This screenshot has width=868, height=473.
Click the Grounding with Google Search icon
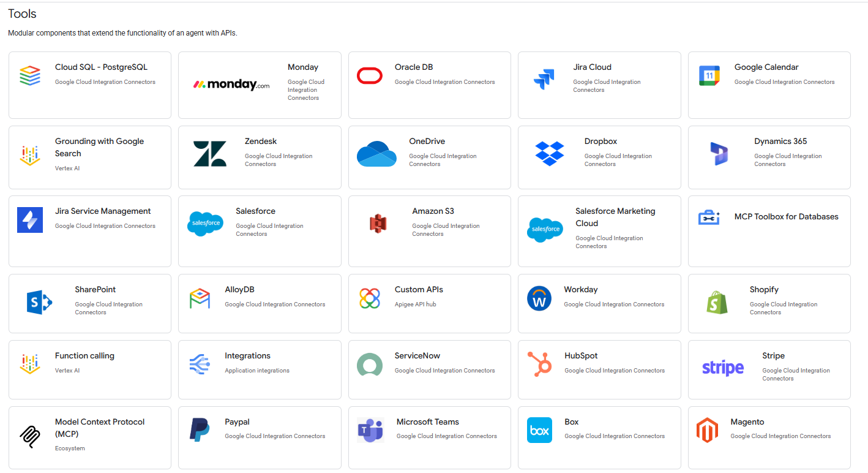point(29,156)
